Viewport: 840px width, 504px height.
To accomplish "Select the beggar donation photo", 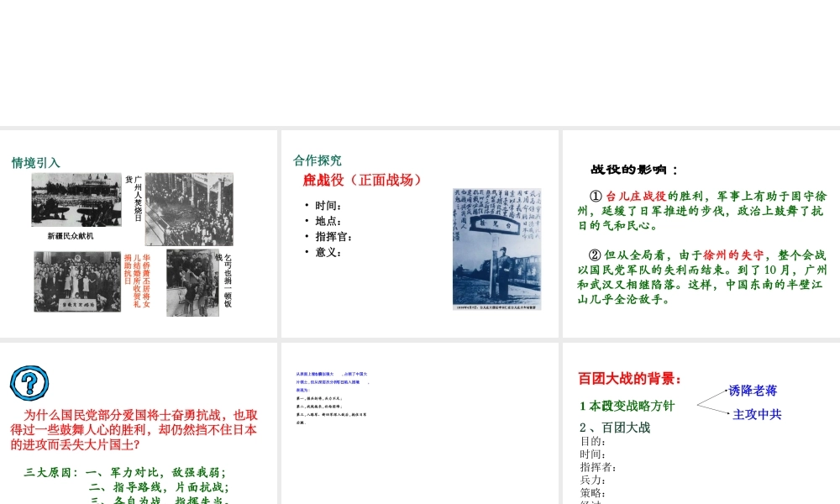I will click(192, 282).
